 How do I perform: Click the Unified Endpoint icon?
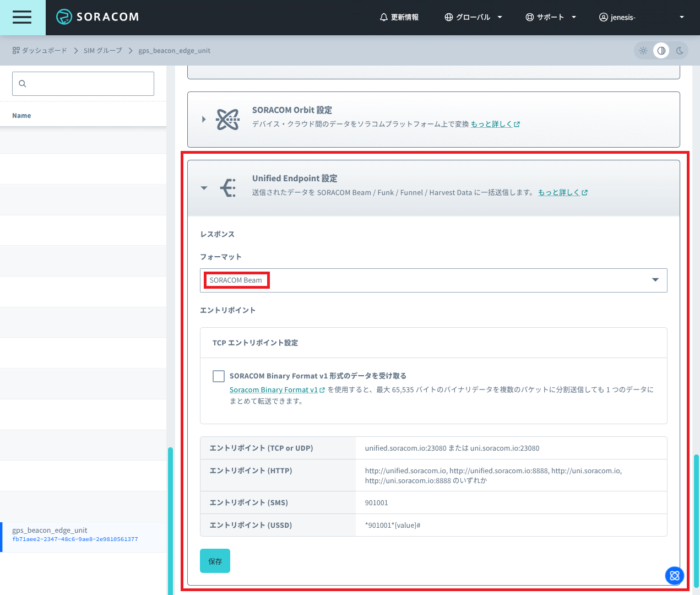pyautogui.click(x=228, y=188)
